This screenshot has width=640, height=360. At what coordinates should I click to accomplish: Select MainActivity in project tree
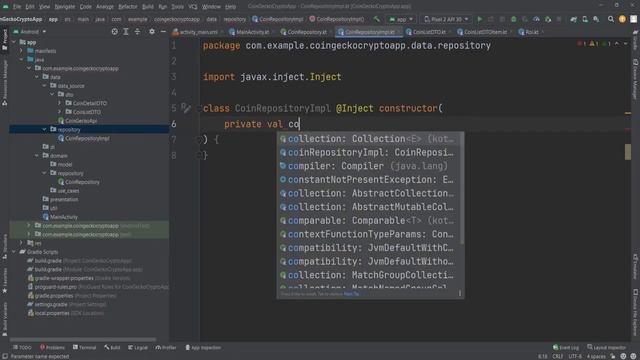pyautogui.click(x=60, y=217)
